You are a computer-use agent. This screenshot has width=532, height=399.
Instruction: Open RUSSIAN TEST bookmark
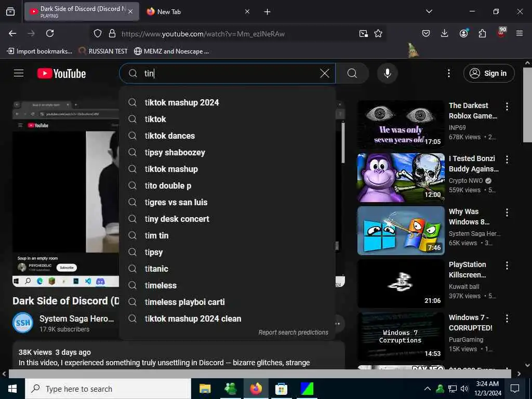(x=103, y=51)
